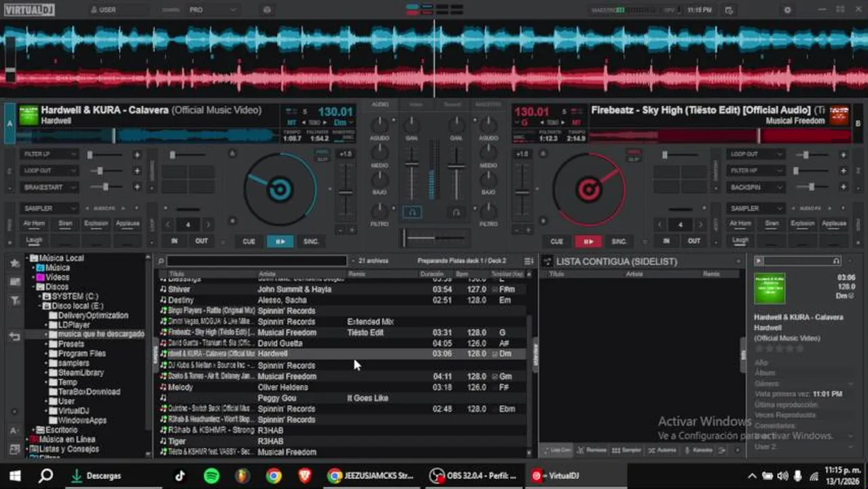Open Brave browser from the taskbar

pos(305,475)
